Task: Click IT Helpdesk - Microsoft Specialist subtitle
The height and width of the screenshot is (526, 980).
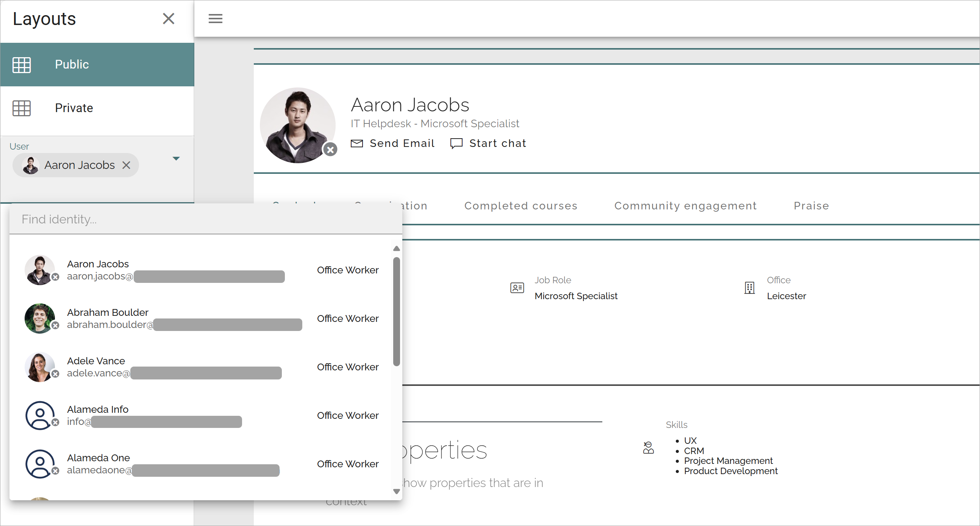Action: [435, 123]
